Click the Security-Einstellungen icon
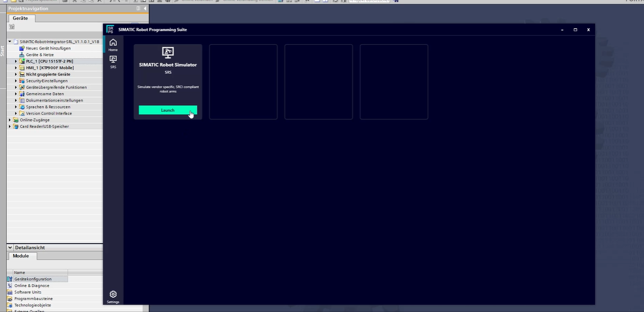Viewport: 644px width, 312px height. tap(22, 81)
